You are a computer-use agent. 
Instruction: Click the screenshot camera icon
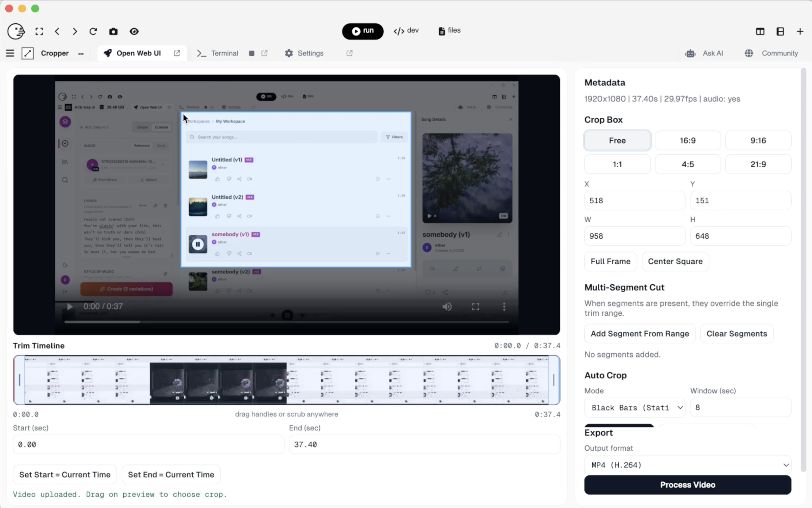coord(113,31)
